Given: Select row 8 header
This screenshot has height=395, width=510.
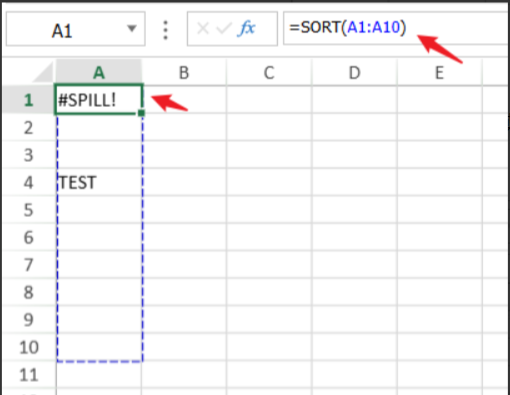Looking at the screenshot, I should click(x=28, y=292).
